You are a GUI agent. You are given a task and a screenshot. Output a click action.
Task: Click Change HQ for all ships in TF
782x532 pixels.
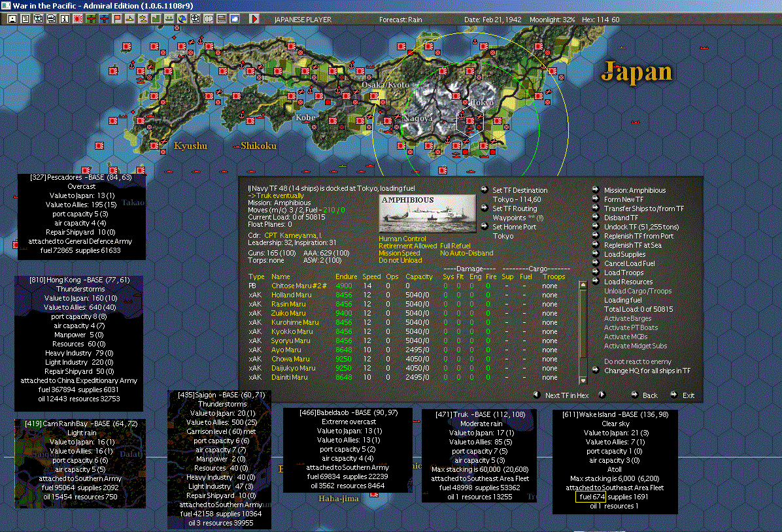click(x=647, y=371)
